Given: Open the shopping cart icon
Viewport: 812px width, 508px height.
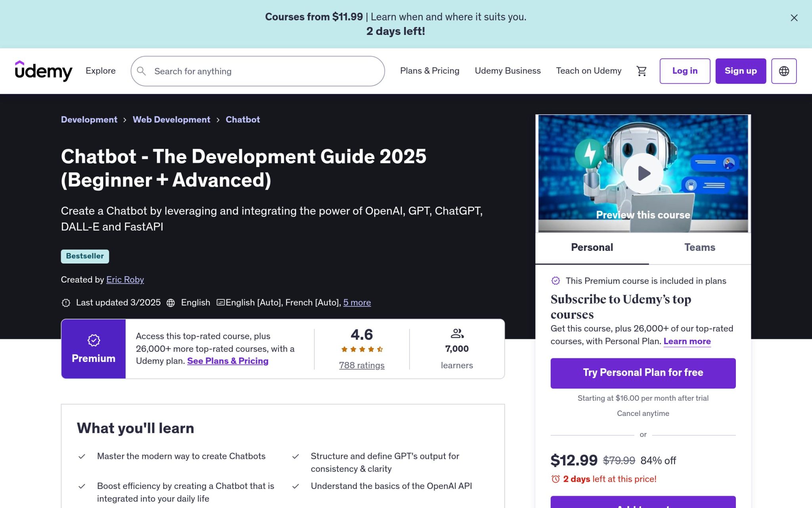Looking at the screenshot, I should click(x=642, y=71).
